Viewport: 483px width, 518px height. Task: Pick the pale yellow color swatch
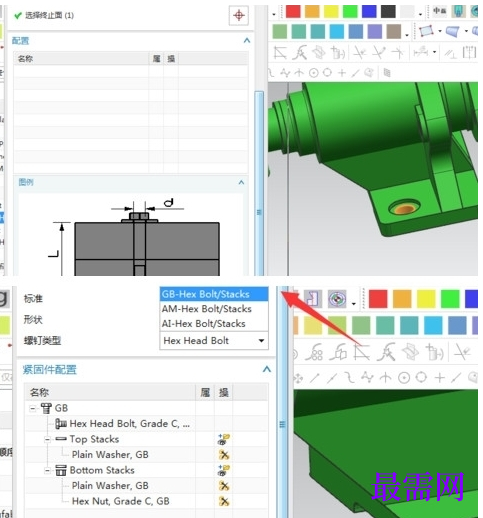[313, 325]
